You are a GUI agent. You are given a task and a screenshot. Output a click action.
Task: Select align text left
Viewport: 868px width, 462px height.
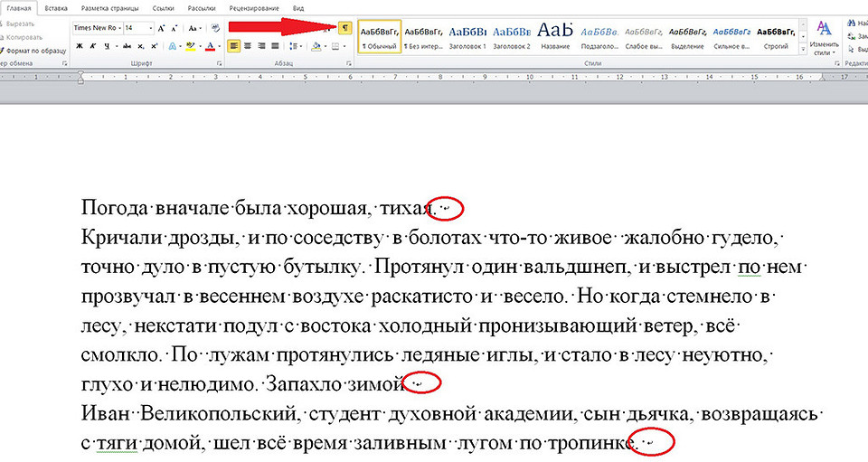click(x=233, y=46)
